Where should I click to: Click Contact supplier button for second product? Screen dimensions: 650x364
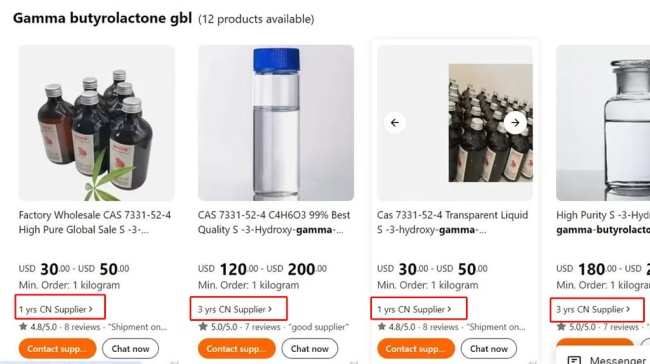237,349
